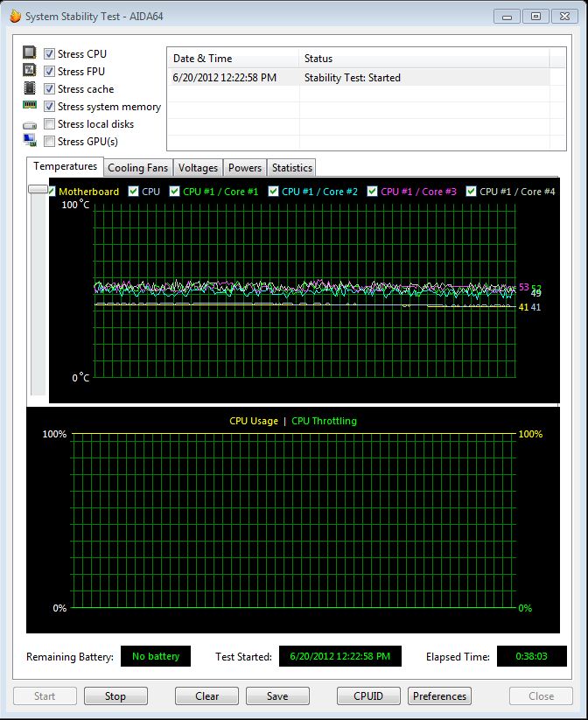Click the green RAM module icon
588x720 pixels.
click(x=30, y=106)
